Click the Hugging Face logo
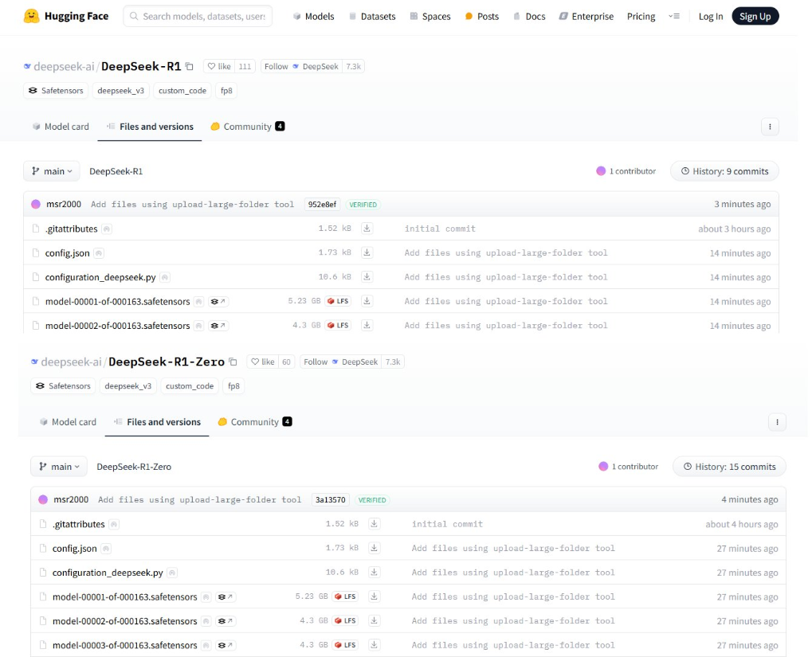The image size is (812, 657). pyautogui.click(x=66, y=16)
